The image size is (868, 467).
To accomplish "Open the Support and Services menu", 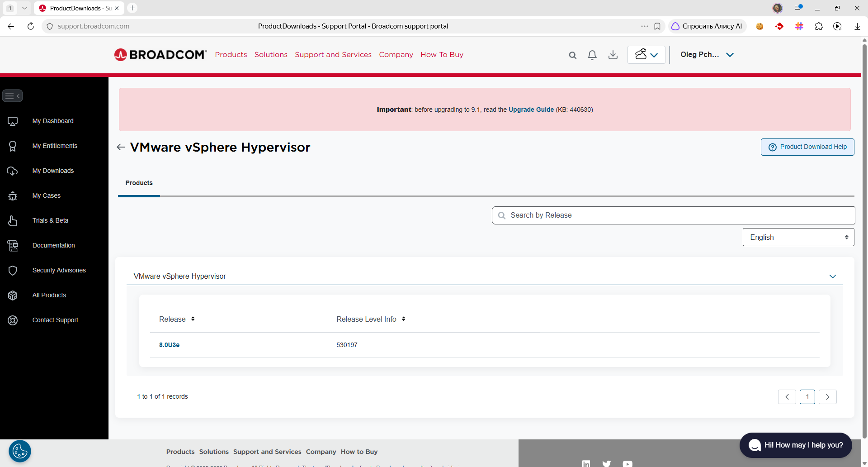I will (x=333, y=55).
